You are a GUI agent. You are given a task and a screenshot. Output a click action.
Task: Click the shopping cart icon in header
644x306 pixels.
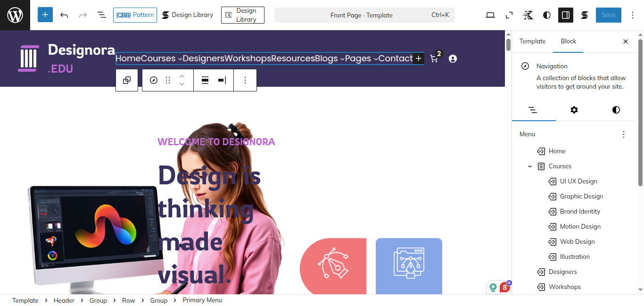434,59
